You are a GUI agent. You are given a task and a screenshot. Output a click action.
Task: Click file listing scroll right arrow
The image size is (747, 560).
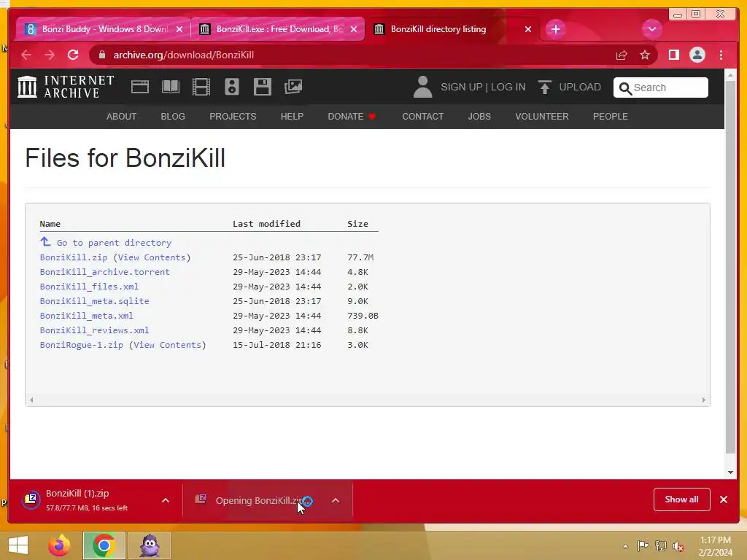click(704, 400)
